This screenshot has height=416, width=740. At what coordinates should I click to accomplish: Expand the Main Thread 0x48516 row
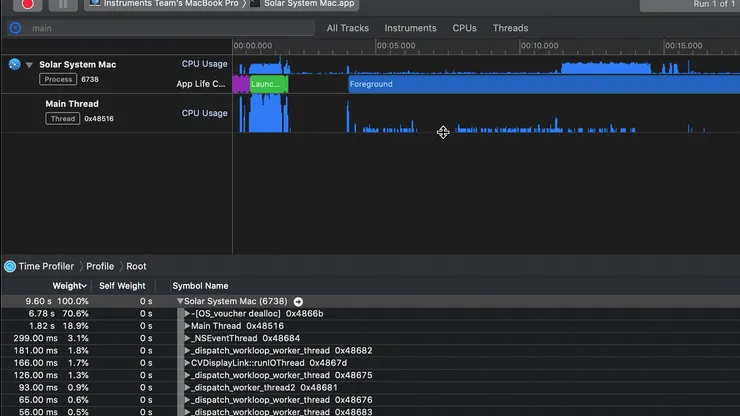coord(187,326)
